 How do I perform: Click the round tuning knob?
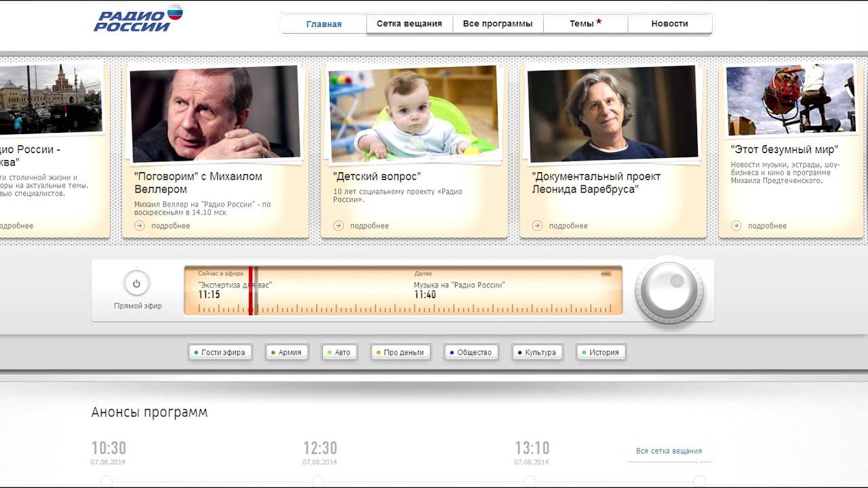click(669, 291)
